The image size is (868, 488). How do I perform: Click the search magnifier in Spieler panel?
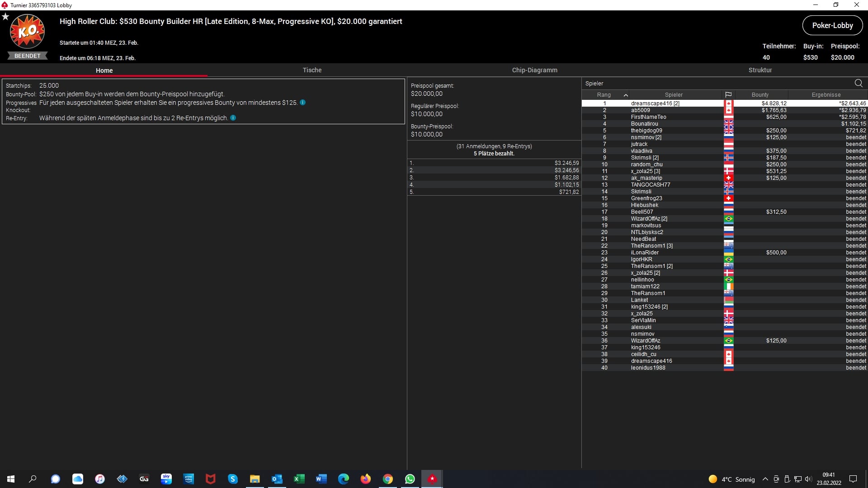[x=858, y=83]
